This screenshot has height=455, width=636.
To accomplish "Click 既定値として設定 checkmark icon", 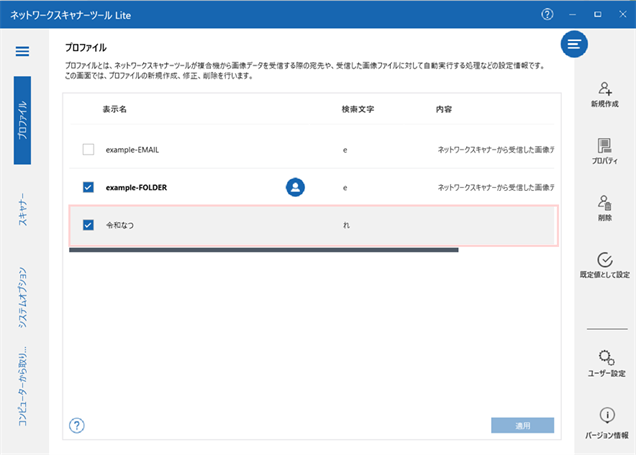I will 604,260.
